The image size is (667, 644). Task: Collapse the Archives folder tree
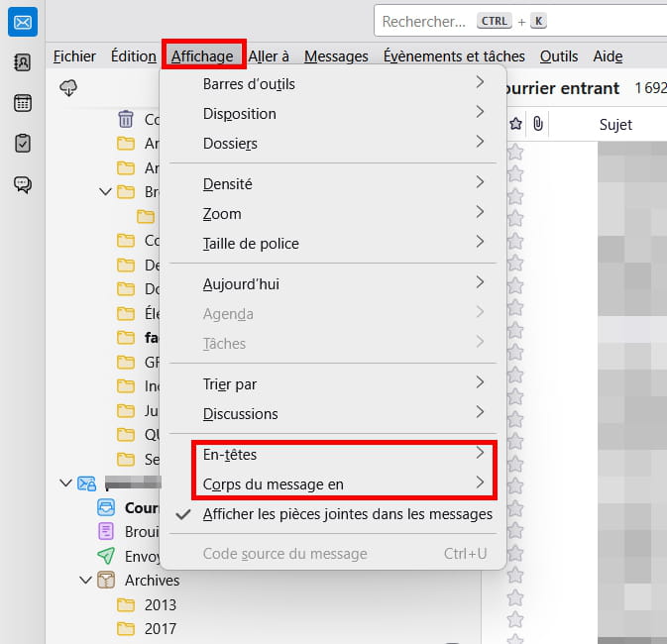pyautogui.click(x=85, y=580)
